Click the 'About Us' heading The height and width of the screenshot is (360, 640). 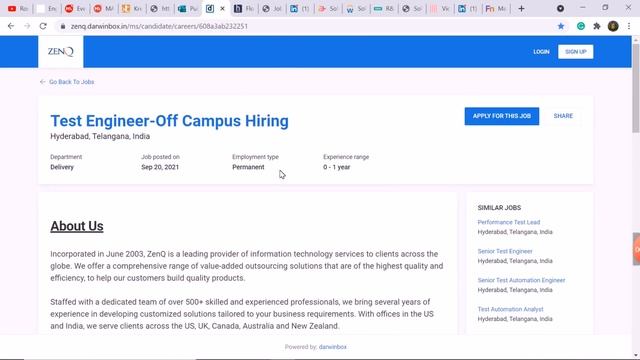[x=77, y=226]
